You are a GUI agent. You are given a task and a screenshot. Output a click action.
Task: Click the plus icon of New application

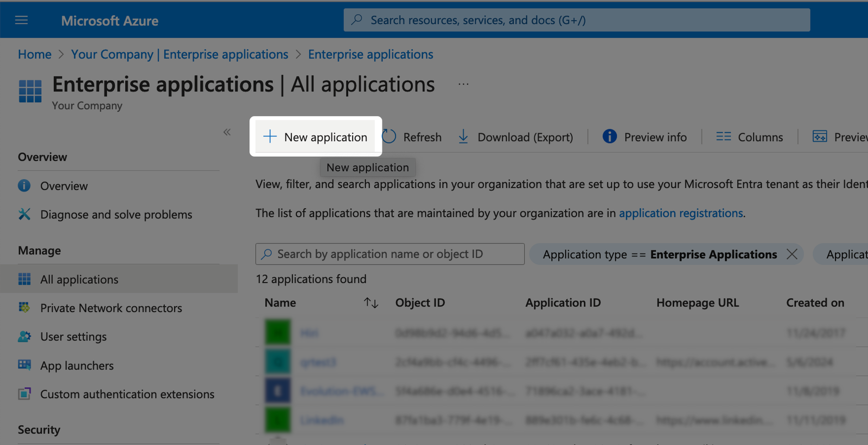pyautogui.click(x=270, y=137)
